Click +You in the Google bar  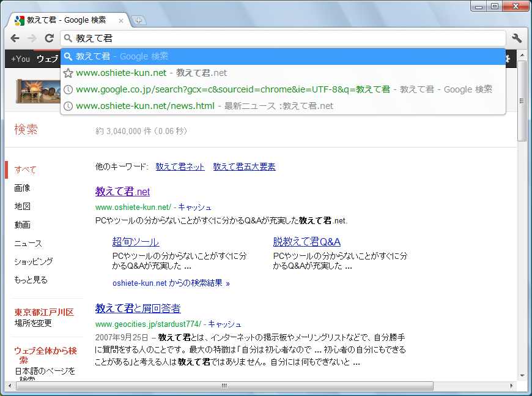coord(20,59)
